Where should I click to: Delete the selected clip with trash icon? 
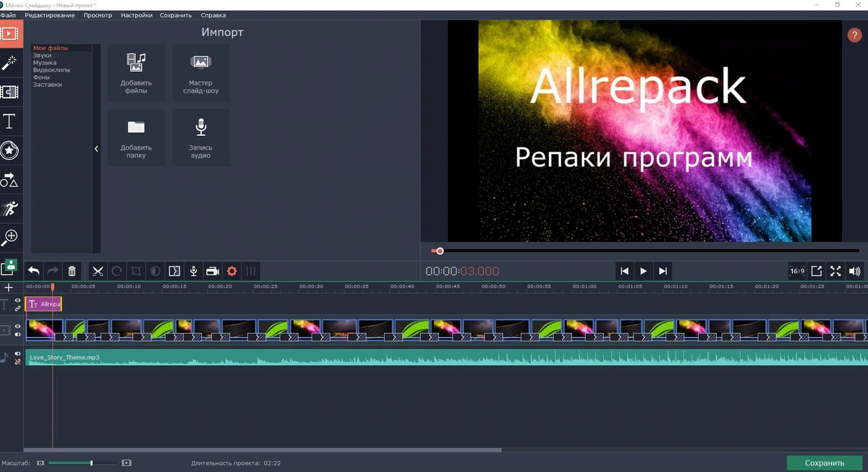click(72, 271)
